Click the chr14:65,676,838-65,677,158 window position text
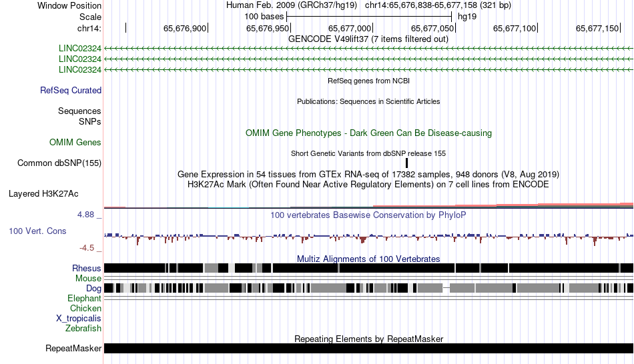The width and height of the screenshot is (634, 364). click(438, 5)
